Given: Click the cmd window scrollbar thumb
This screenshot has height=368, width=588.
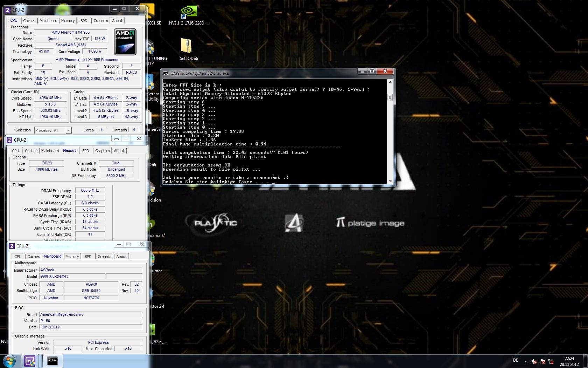Looking at the screenshot, I should [390, 97].
